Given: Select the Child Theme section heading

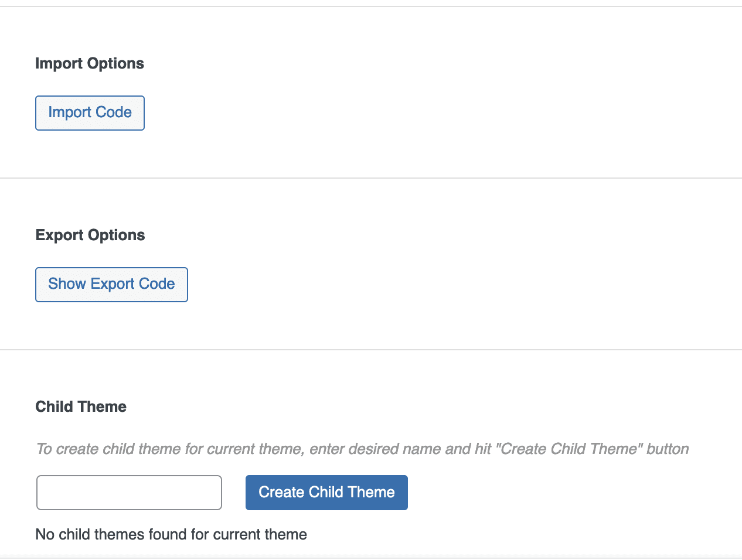Looking at the screenshot, I should click(x=81, y=407).
